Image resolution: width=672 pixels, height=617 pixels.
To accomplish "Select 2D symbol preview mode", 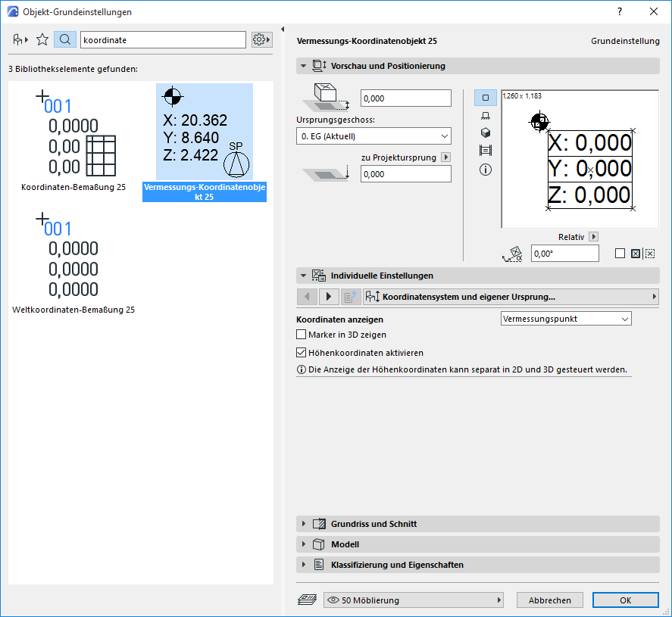I will [x=486, y=98].
